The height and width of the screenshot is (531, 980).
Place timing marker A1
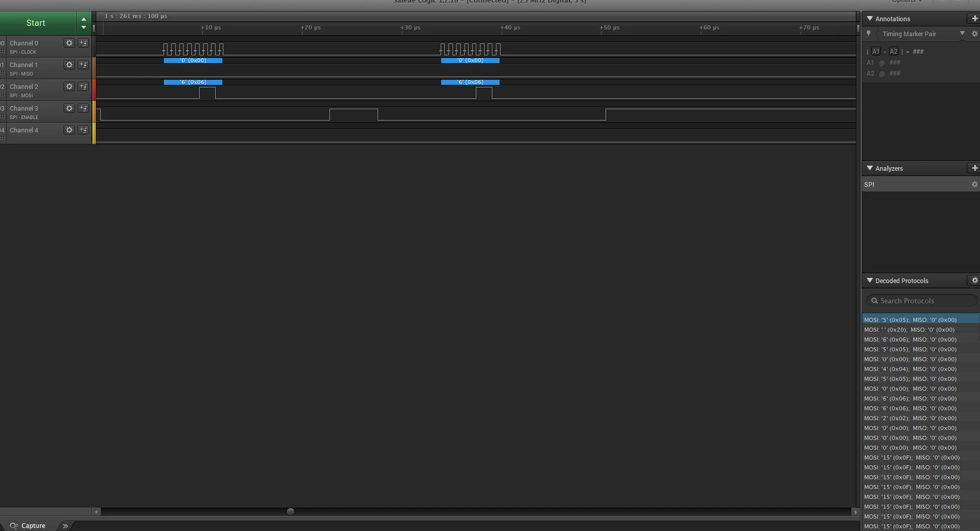(x=876, y=52)
